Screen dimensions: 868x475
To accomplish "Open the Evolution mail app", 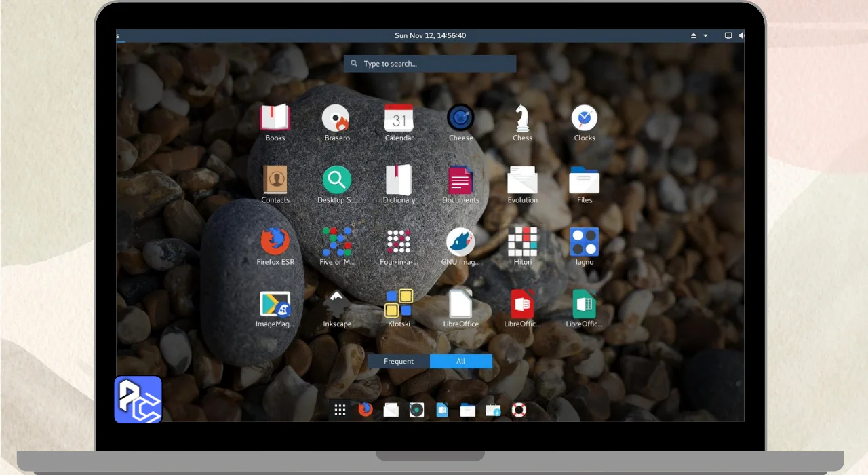I will coord(522,180).
